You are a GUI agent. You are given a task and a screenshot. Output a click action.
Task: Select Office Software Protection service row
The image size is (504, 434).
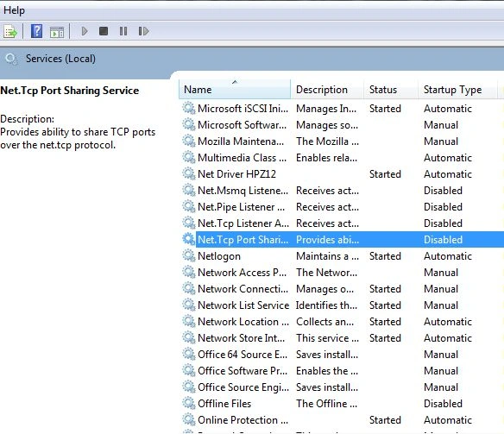[x=342, y=371]
